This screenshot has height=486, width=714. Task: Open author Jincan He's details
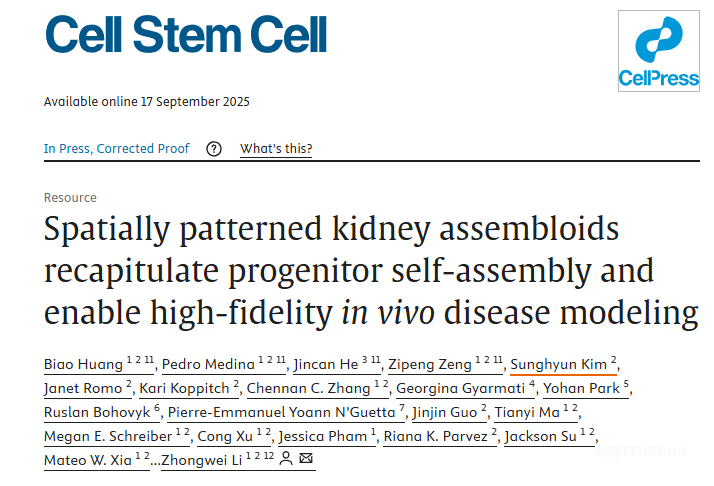click(x=324, y=363)
